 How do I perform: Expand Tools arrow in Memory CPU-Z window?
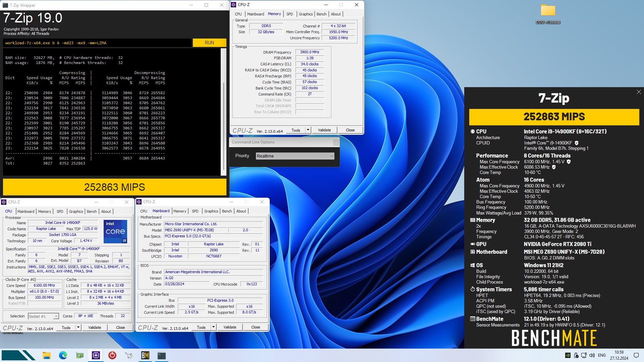[x=308, y=130]
